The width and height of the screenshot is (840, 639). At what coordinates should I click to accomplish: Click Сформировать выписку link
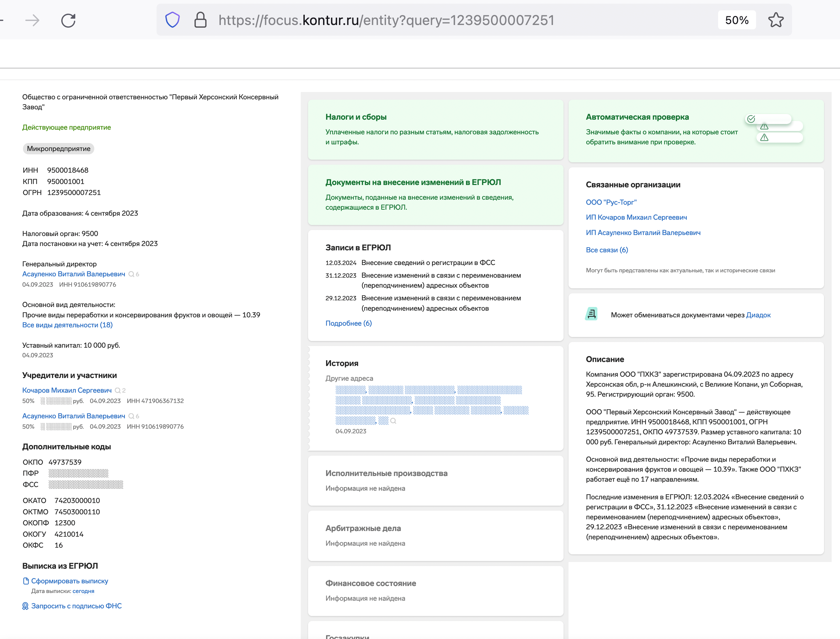point(70,581)
